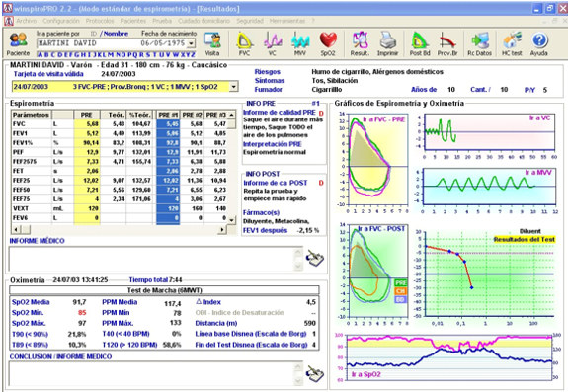Viewport: 568px width, 392px height.
Task: Select the PRE #1 column header
Action: click(168, 115)
